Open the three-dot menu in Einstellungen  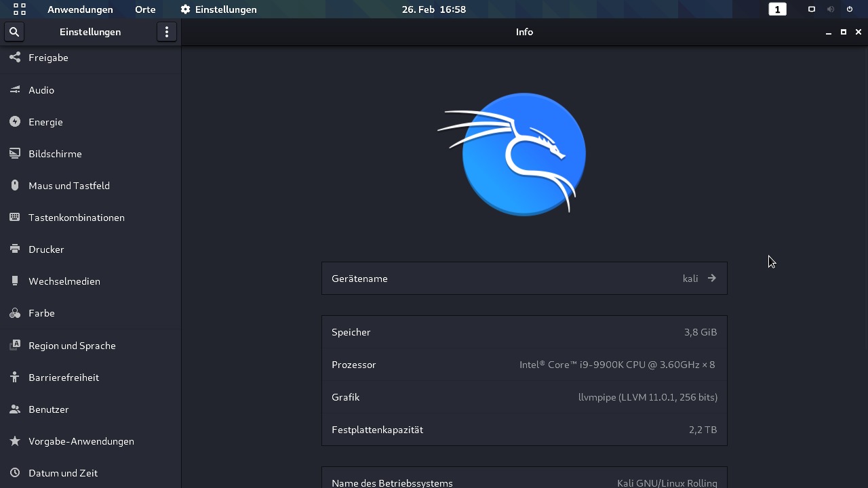[x=166, y=31]
